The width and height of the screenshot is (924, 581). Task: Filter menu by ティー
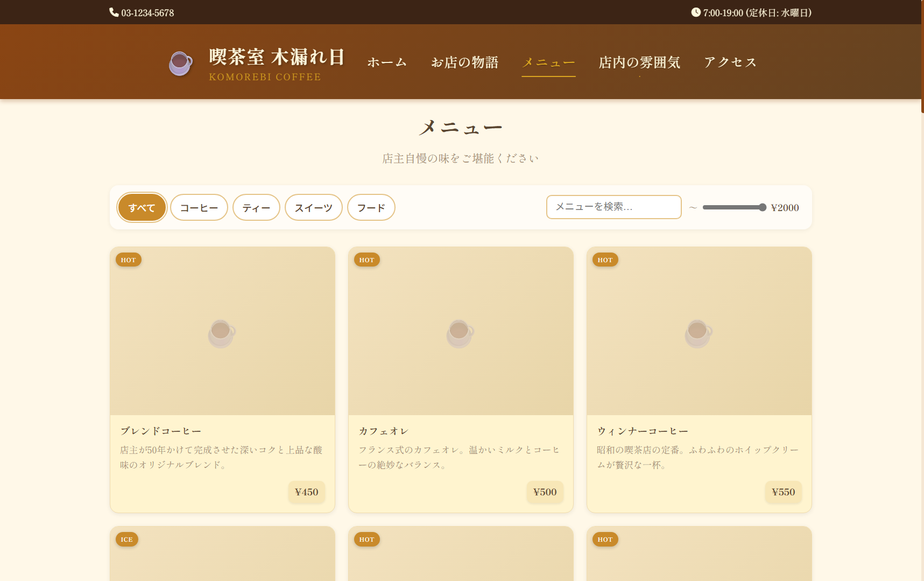click(x=256, y=208)
